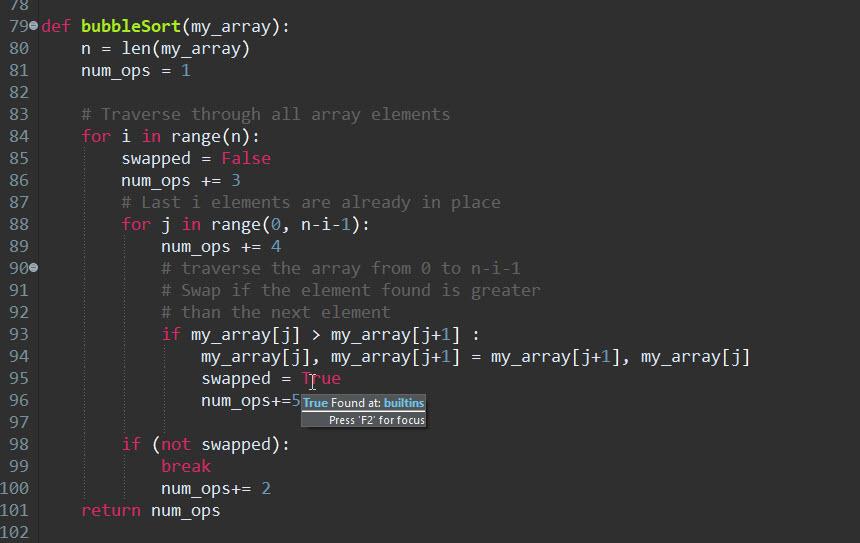Click line number 101 in the gutter
This screenshot has width=860, height=543.
(14, 510)
